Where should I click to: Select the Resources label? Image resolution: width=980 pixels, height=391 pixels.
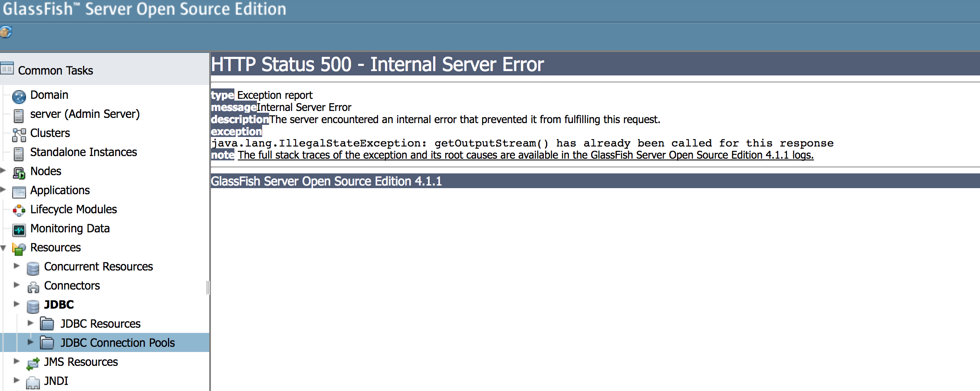[56, 248]
